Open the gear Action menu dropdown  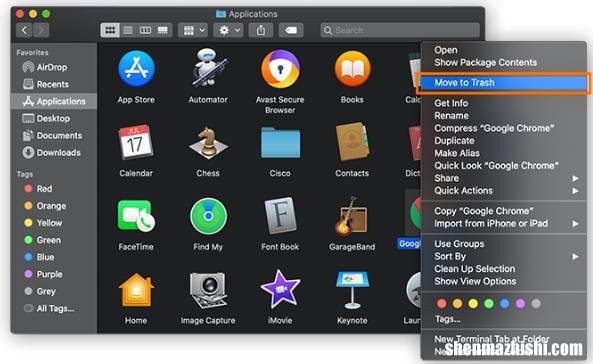[x=228, y=30]
